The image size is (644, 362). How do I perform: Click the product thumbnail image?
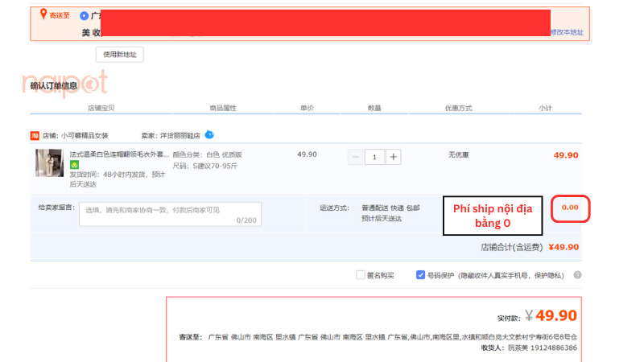(49, 163)
